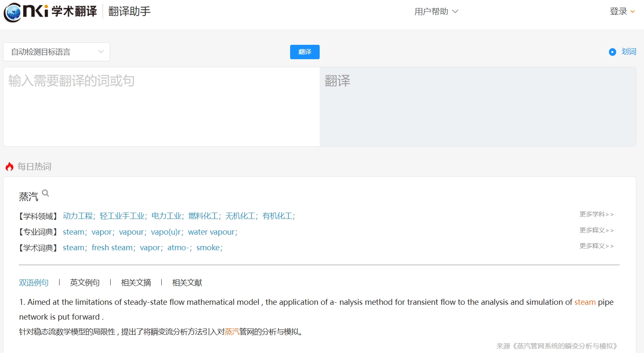
Task: Click the 有机化工 subject link
Action: click(x=277, y=216)
